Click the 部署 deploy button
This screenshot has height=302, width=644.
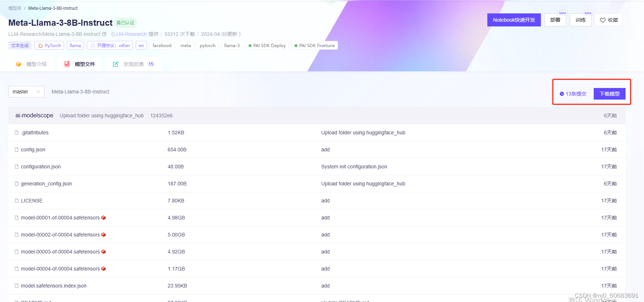pos(555,20)
